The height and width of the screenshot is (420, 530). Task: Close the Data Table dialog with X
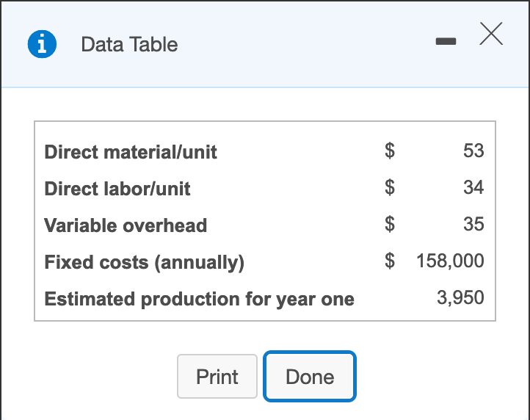point(492,34)
